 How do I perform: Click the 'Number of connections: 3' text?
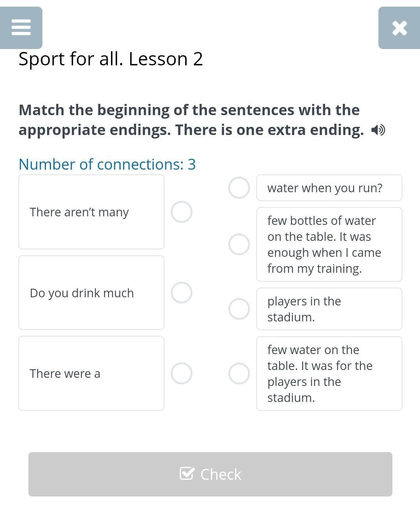tap(107, 164)
